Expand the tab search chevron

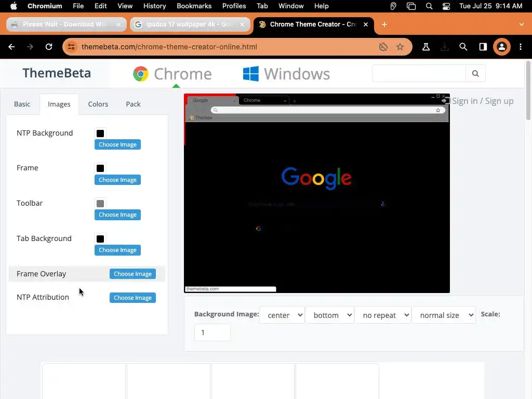522,24
